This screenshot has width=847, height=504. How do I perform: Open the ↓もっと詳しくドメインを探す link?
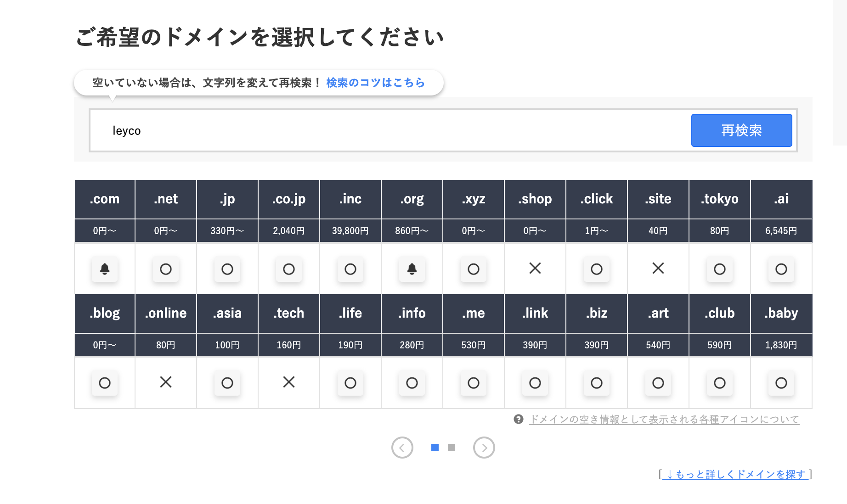736,475
